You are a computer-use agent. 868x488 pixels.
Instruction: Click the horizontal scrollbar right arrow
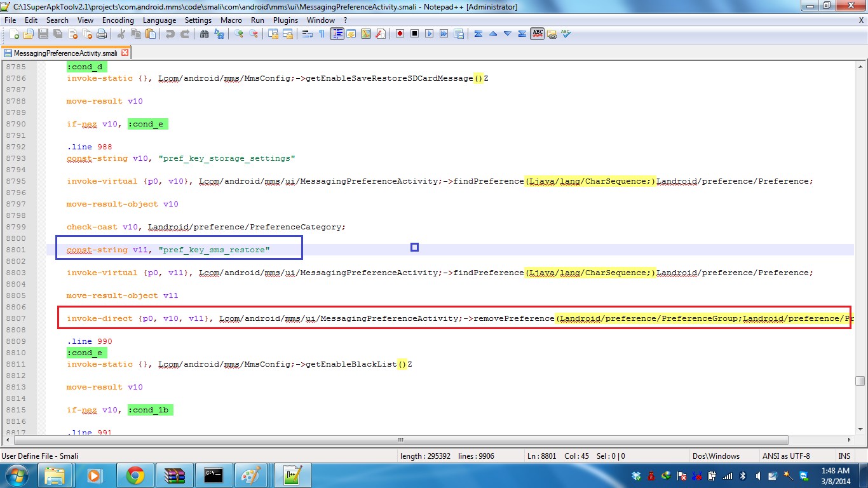(x=849, y=440)
